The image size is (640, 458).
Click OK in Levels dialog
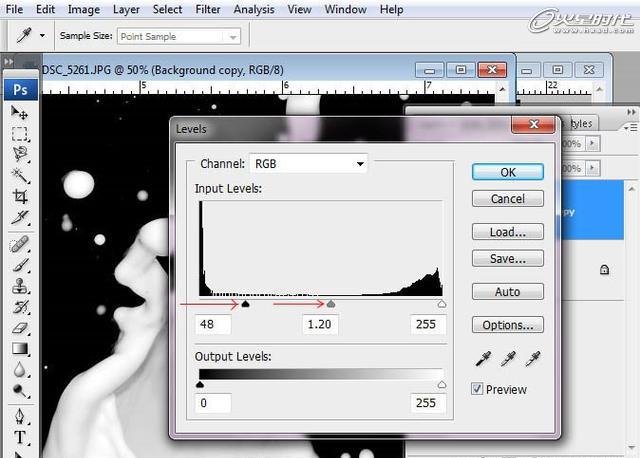507,172
